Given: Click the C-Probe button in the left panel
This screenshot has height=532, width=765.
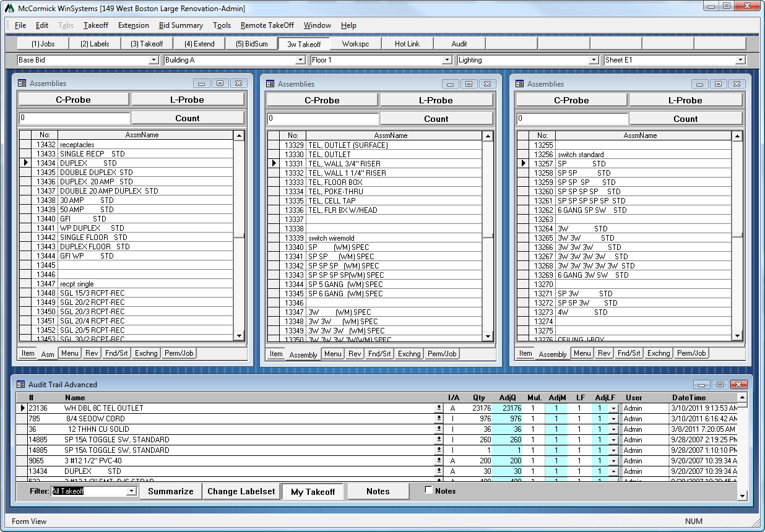Looking at the screenshot, I should point(74,99).
